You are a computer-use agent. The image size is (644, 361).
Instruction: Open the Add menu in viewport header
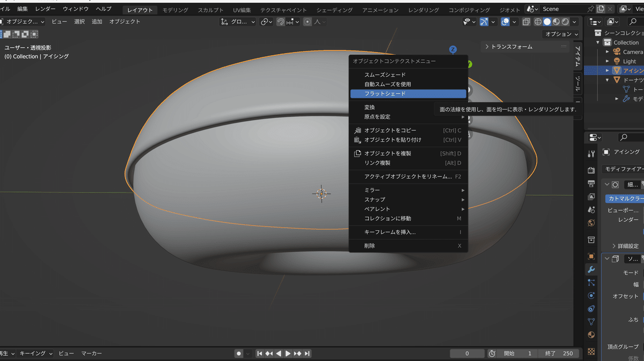97,21
